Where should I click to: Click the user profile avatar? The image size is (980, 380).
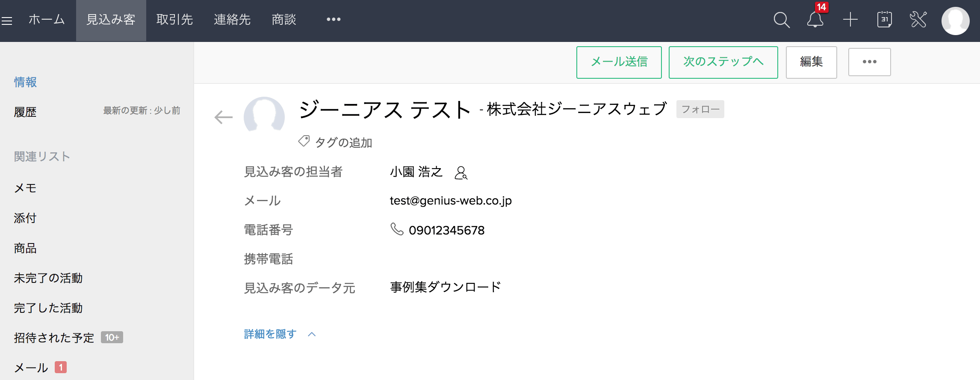click(955, 21)
